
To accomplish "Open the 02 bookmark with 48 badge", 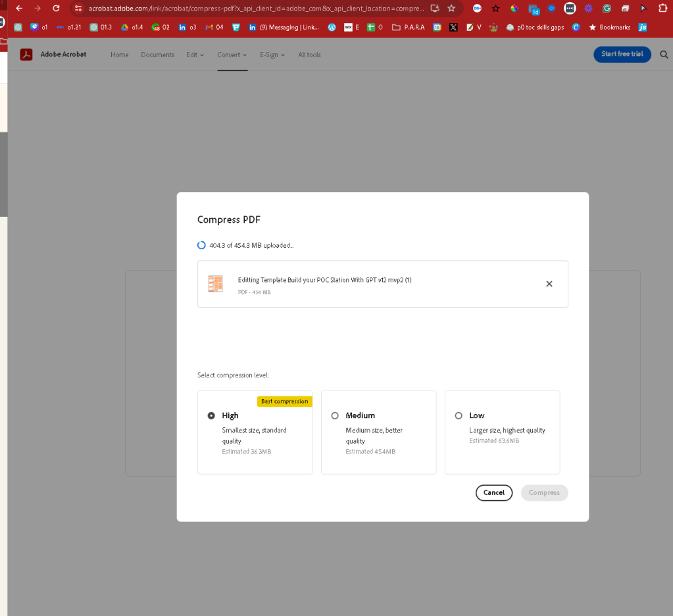I will point(161,27).
